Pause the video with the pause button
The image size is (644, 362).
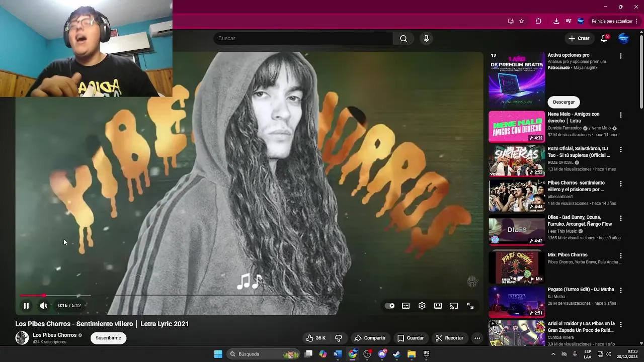(x=26, y=305)
